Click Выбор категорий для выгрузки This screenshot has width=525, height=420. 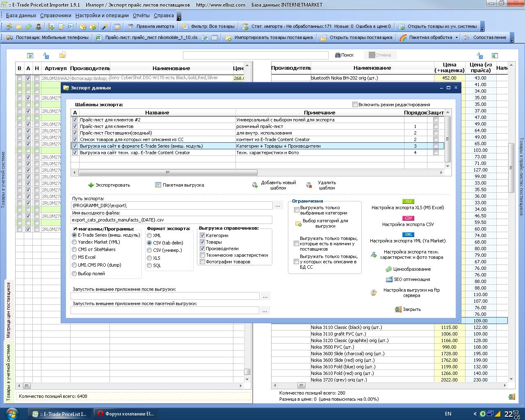[322, 224]
